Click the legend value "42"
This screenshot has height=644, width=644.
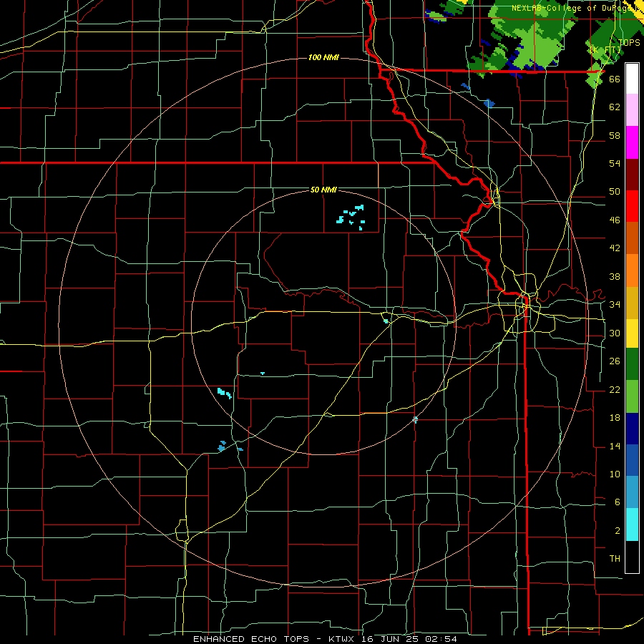tap(615, 248)
